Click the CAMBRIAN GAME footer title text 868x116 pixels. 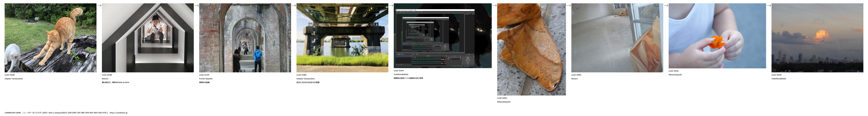[x=13, y=113]
